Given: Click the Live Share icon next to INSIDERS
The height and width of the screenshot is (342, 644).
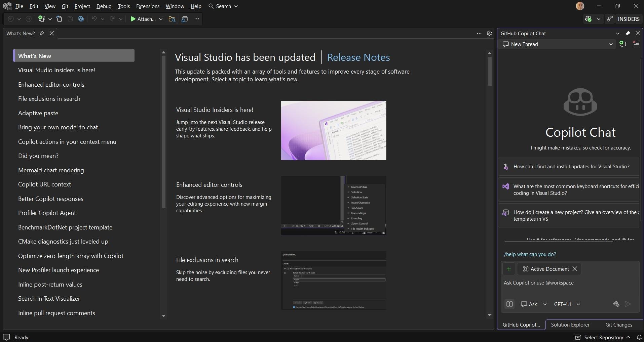Looking at the screenshot, I should (610, 19).
